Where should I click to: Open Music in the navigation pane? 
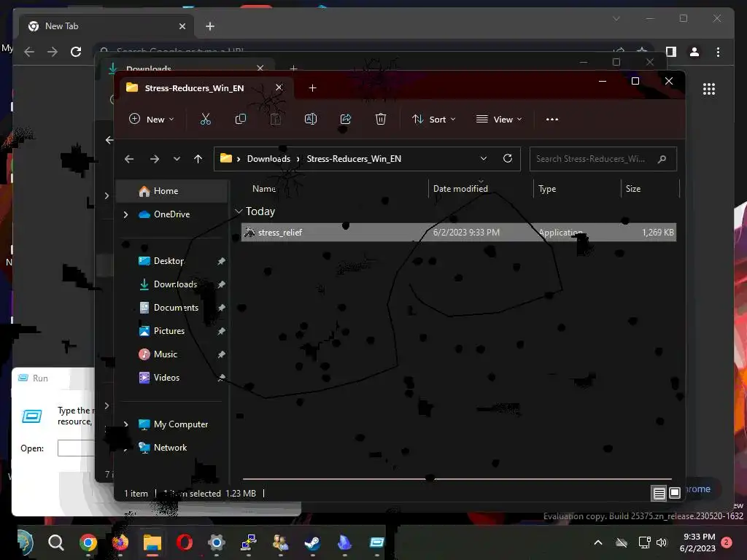166,354
